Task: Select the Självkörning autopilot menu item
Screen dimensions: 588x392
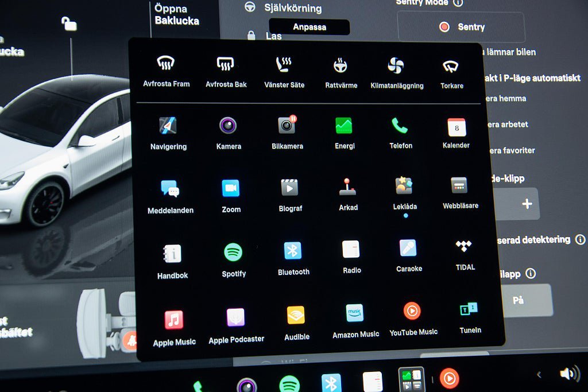Action: point(283,8)
